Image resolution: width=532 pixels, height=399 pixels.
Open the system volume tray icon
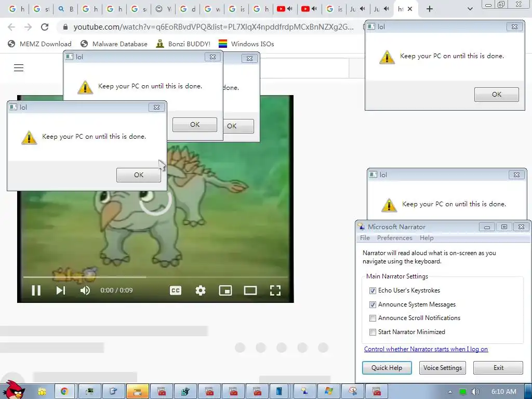475,392
